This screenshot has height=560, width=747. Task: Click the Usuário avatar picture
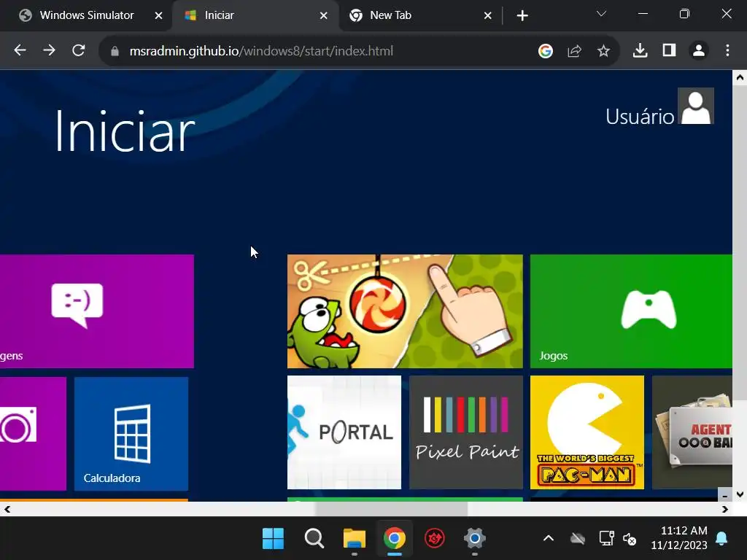tap(695, 106)
